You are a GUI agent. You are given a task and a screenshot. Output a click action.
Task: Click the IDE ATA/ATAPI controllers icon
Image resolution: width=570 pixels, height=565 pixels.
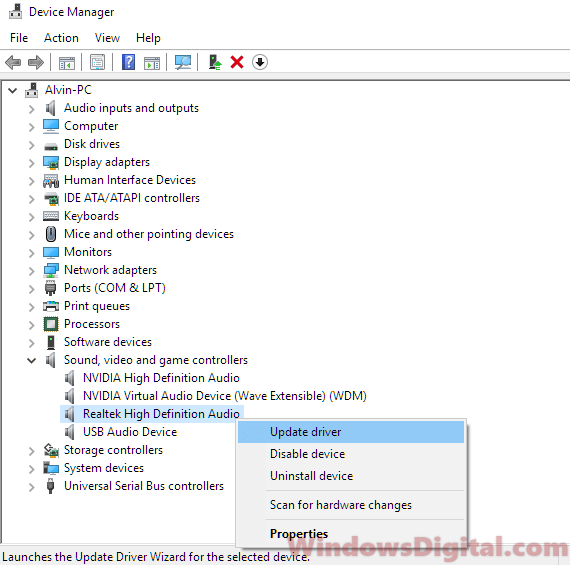(x=51, y=199)
